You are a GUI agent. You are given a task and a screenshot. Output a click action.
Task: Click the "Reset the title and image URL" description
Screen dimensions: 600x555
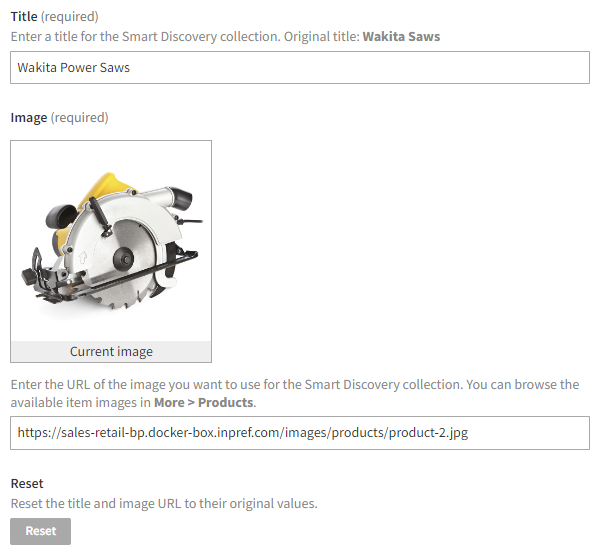(x=164, y=503)
